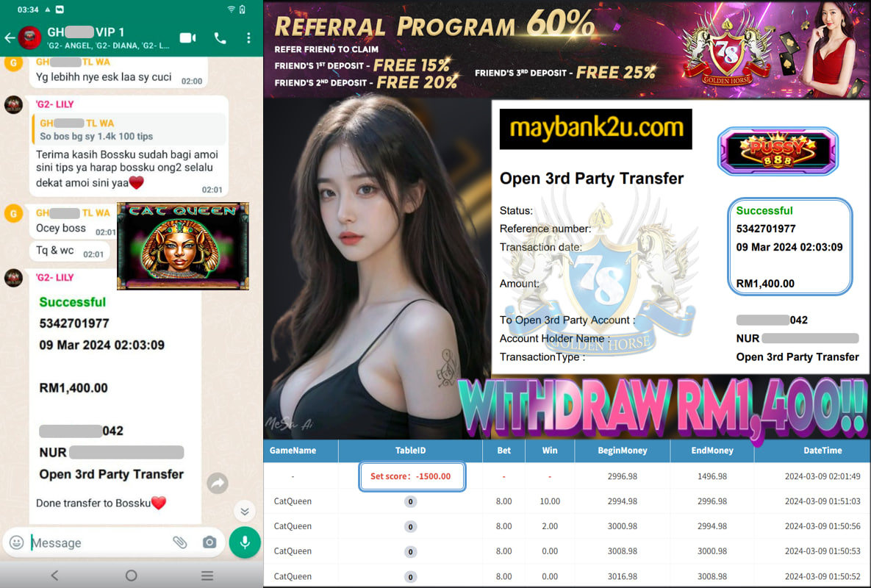Viewport: 871px width, 588px height.
Task: Tap the Android recent apps button
Action: coord(207,576)
